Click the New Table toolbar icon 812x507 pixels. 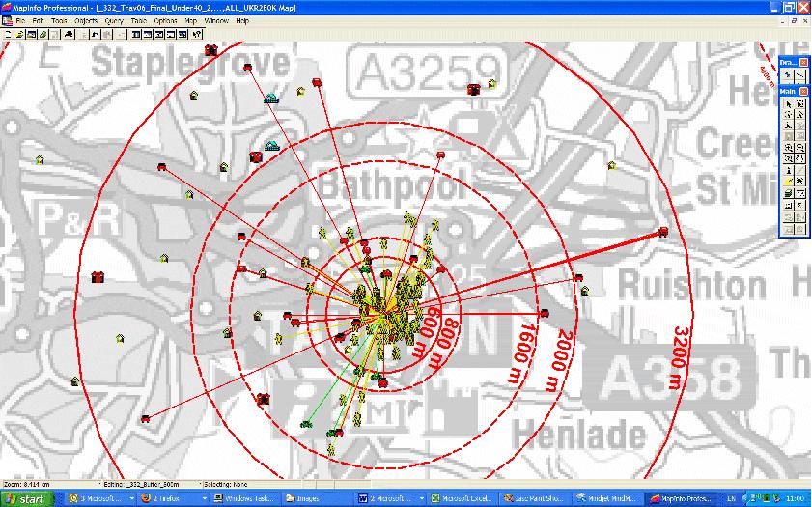8,34
